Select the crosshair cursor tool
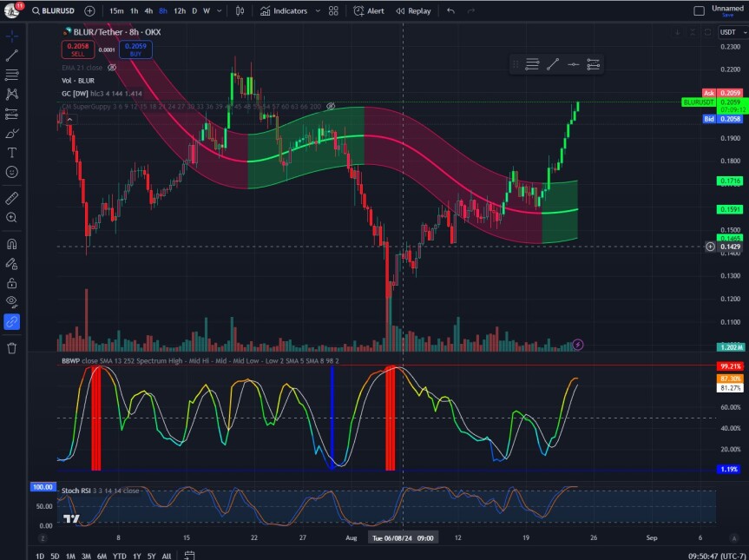The width and height of the screenshot is (749, 560). point(12,36)
